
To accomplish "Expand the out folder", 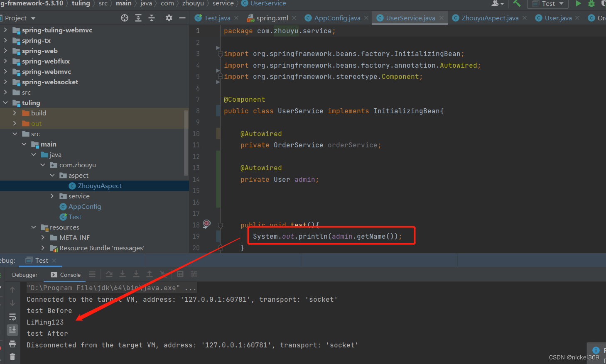I will (15, 123).
